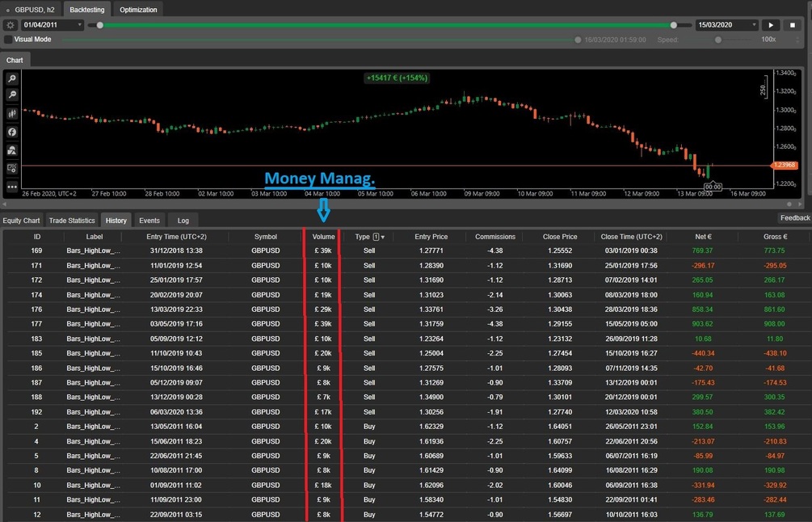Click the Facebook share icon
This screenshot has width=812, height=522.
point(12,132)
